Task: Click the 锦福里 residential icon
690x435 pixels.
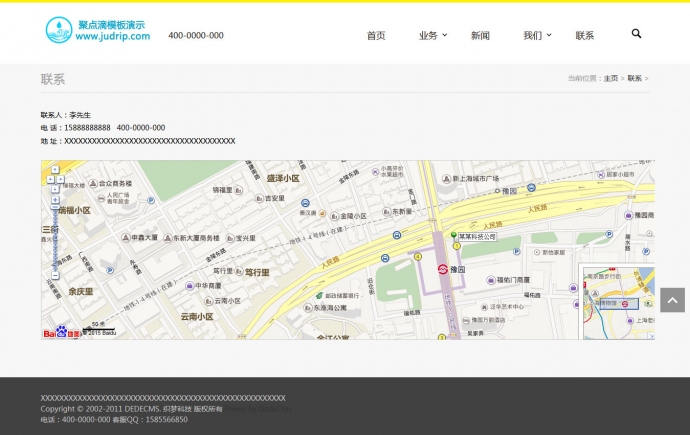Action: point(239,190)
